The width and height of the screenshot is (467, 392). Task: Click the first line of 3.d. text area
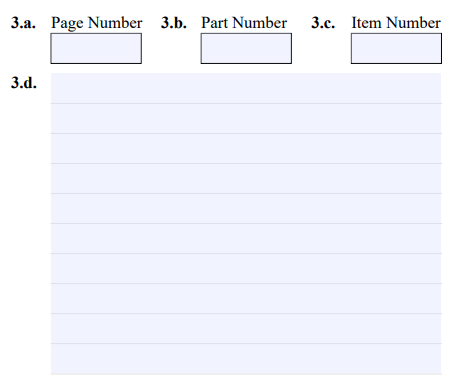tap(246, 88)
